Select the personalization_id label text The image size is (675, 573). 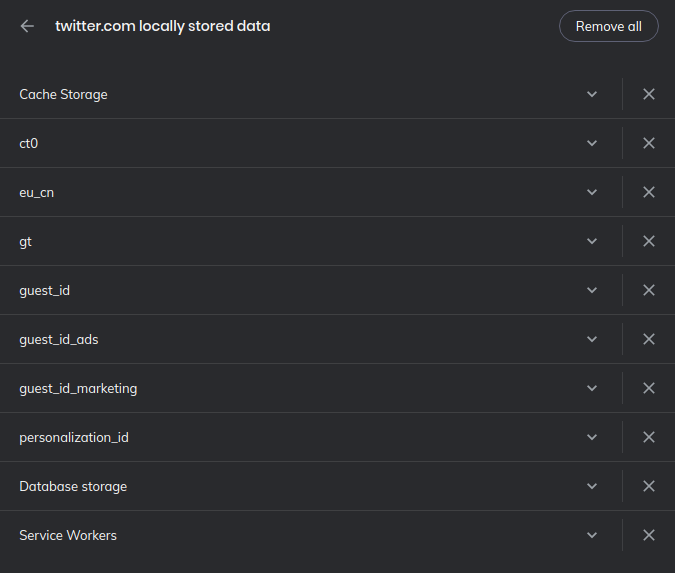74,438
